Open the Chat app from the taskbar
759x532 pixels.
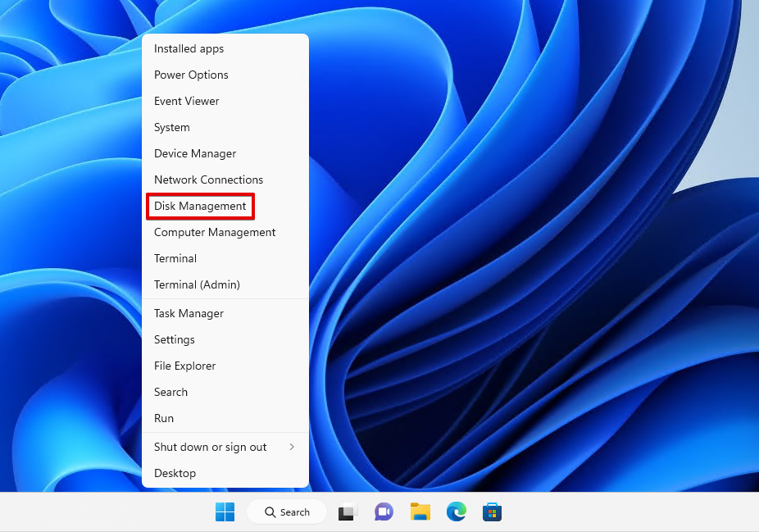[384, 512]
